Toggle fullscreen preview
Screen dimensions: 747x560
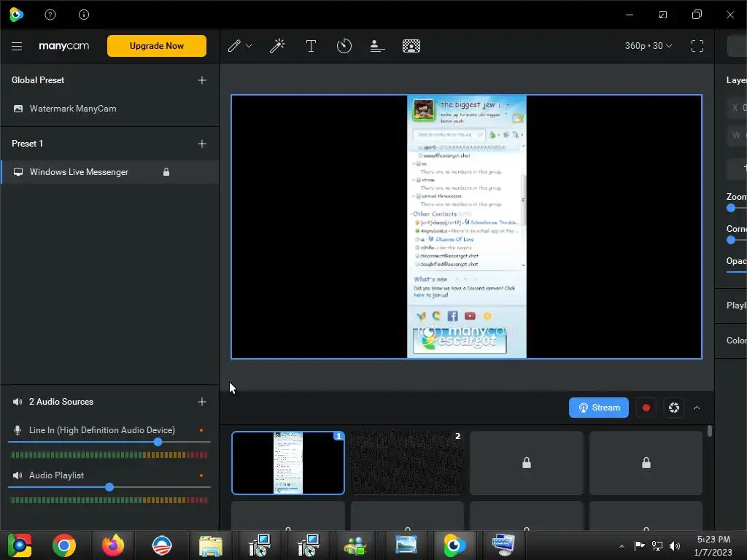(x=697, y=46)
